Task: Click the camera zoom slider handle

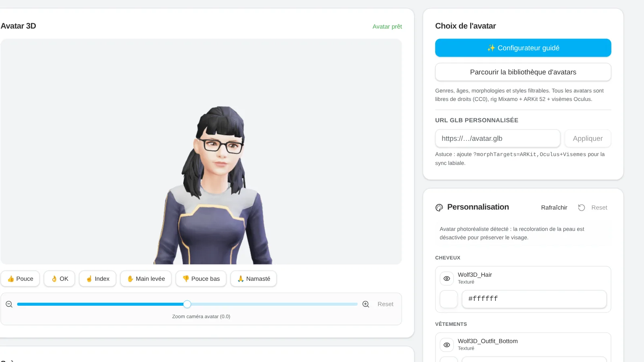Action: tap(187, 304)
